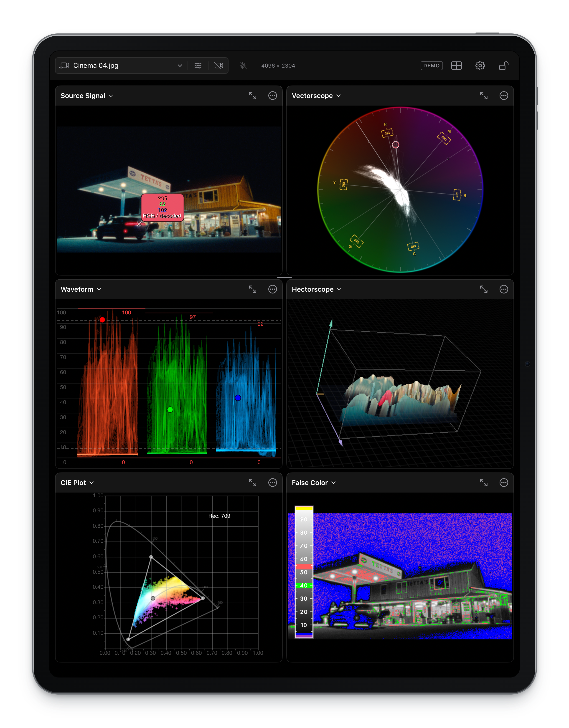Expand the Hectorscope panel to fullscreen
The image size is (569, 728).
(484, 289)
